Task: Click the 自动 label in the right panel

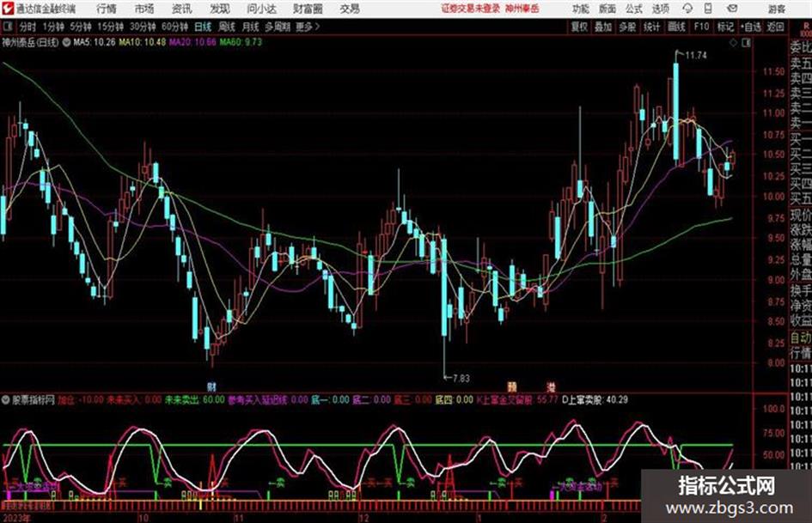Action: (x=801, y=338)
